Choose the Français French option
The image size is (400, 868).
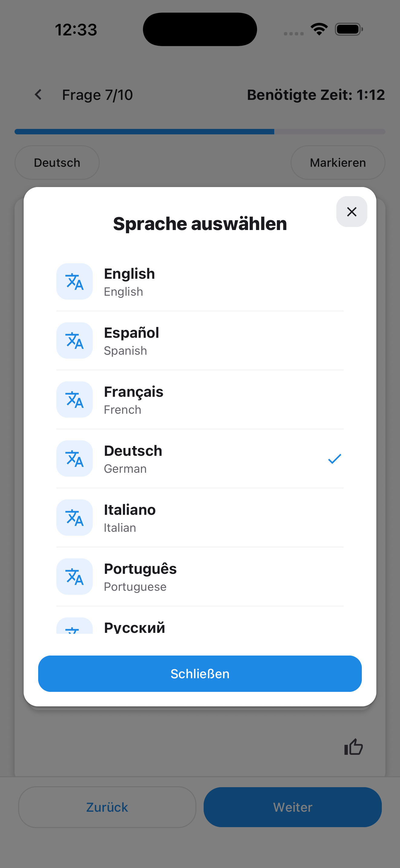point(200,399)
